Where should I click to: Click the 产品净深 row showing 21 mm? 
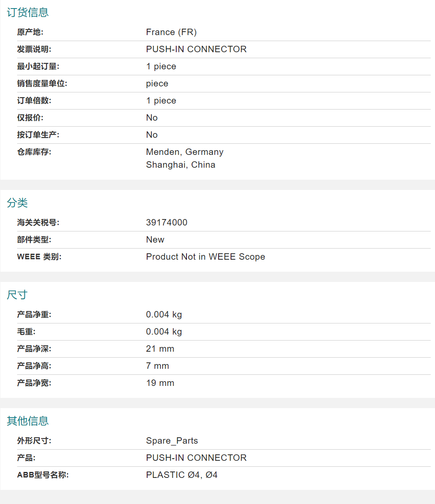(x=160, y=349)
